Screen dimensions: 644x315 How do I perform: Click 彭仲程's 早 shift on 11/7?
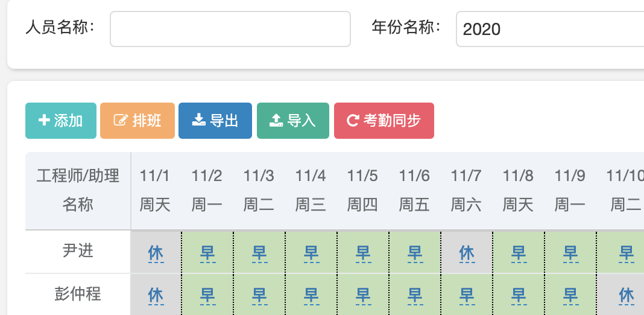point(467,295)
